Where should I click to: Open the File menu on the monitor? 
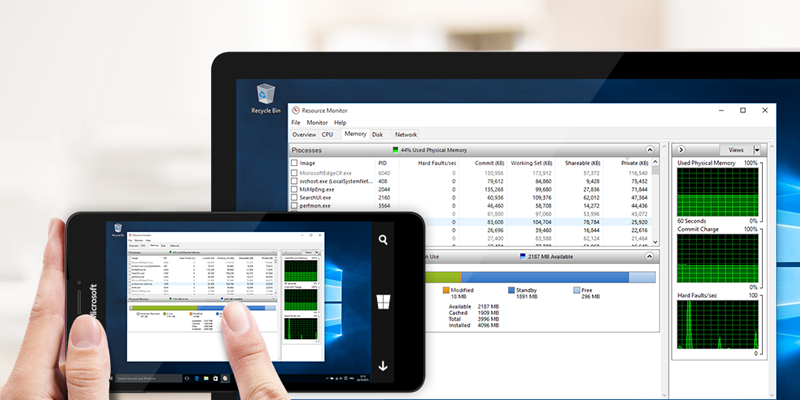tap(296, 122)
